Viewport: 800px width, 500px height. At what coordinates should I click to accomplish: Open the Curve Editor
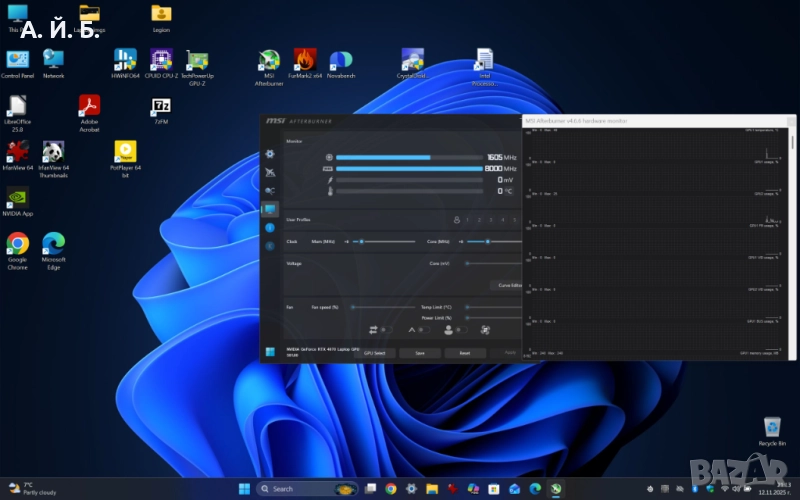[508, 285]
